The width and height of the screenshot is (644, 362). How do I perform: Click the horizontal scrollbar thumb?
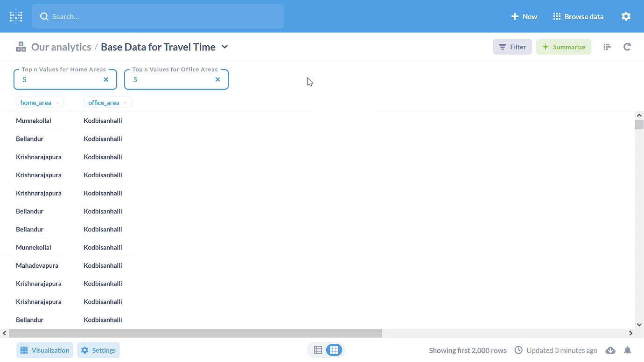pos(195,333)
